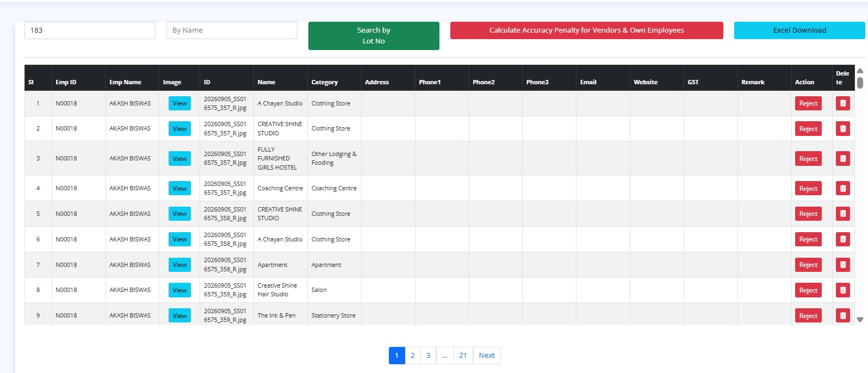Reject row 2 CREATIVE SHINE STUDIO
868x373 pixels.
click(x=808, y=129)
